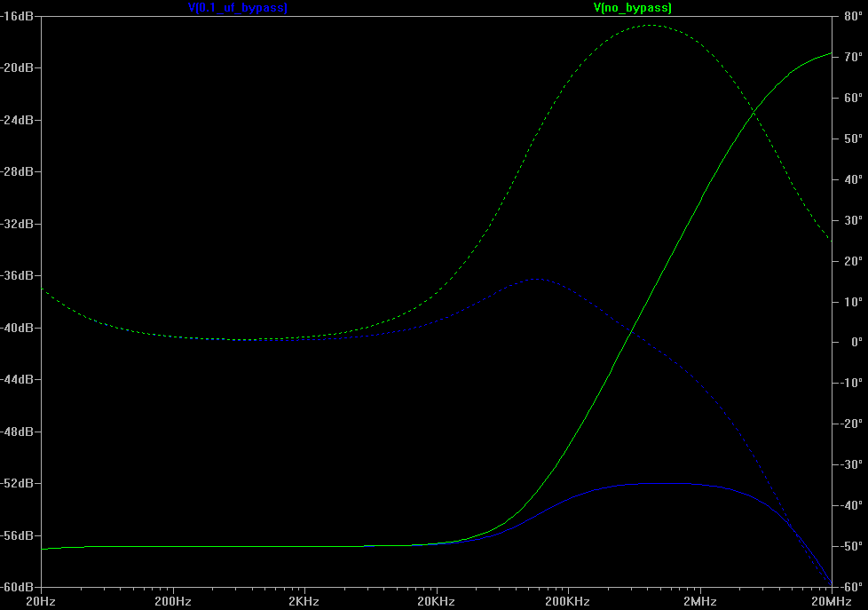Click the 200Hz frequency axis label
Screen dimensions: 868x610
[173, 601]
